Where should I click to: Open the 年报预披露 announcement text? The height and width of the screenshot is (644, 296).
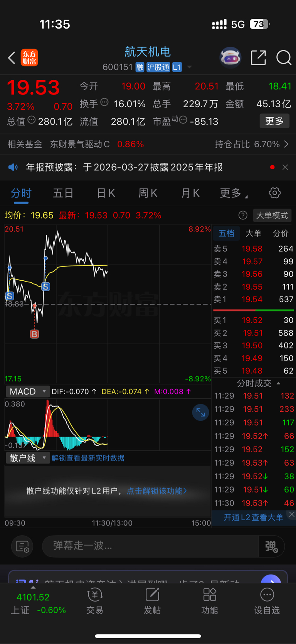pos(124,167)
